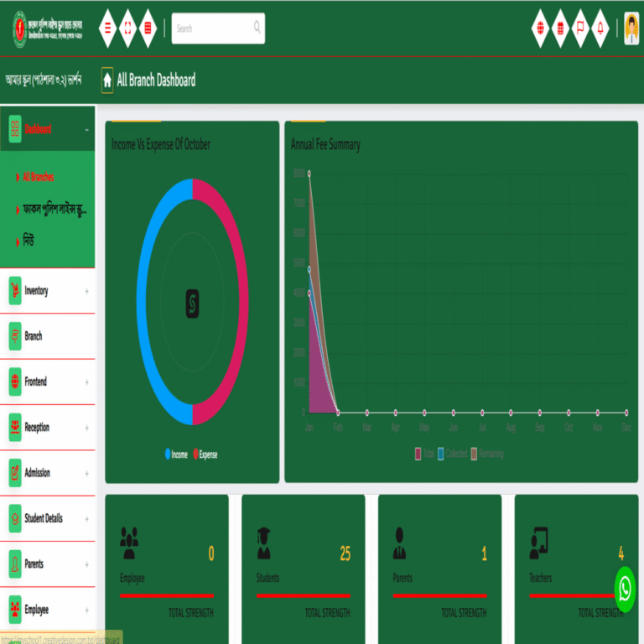Click the All Branches link
Screen dimensions: 644x644
point(38,177)
